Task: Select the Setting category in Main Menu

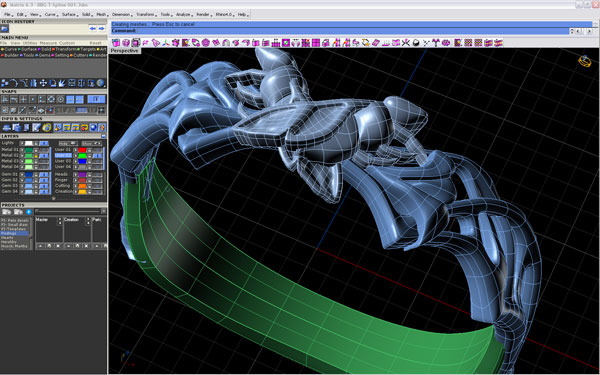Action: (x=60, y=55)
